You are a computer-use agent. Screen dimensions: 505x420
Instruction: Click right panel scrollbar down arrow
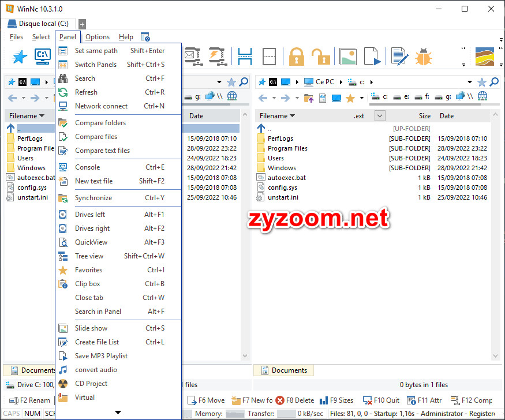point(495,355)
